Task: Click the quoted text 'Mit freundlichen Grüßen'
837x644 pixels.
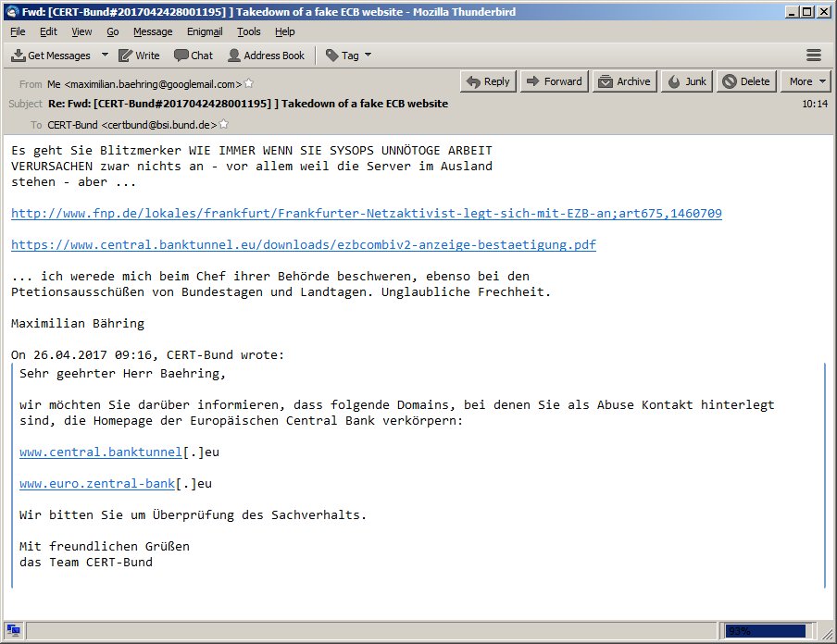Action: click(x=105, y=546)
